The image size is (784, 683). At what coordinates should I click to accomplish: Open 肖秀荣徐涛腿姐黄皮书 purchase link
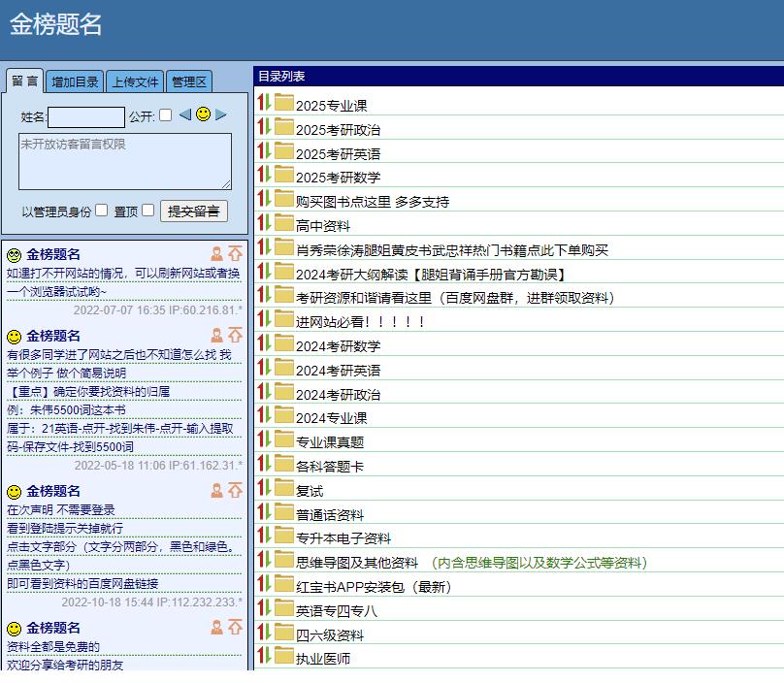tap(452, 250)
